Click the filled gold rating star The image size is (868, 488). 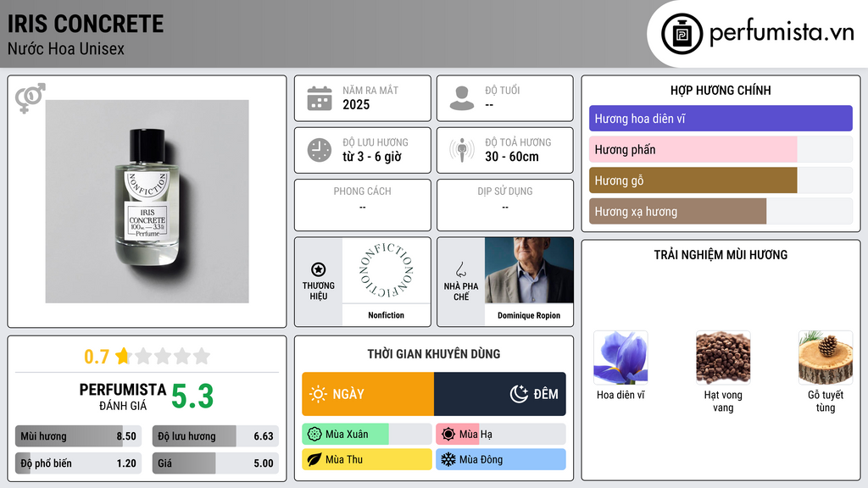pyautogui.click(x=123, y=356)
